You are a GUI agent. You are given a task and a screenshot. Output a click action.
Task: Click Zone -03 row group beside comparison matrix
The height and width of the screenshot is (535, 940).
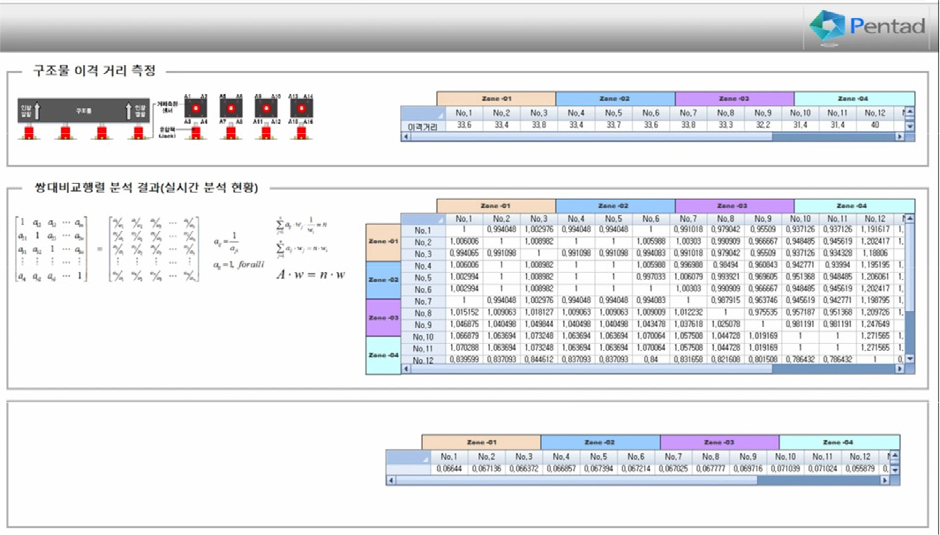(x=383, y=317)
